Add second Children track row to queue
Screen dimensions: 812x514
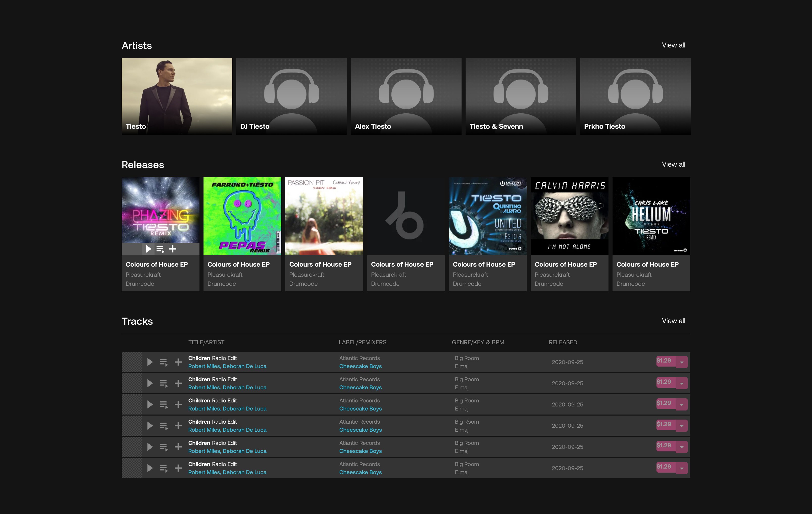164,383
